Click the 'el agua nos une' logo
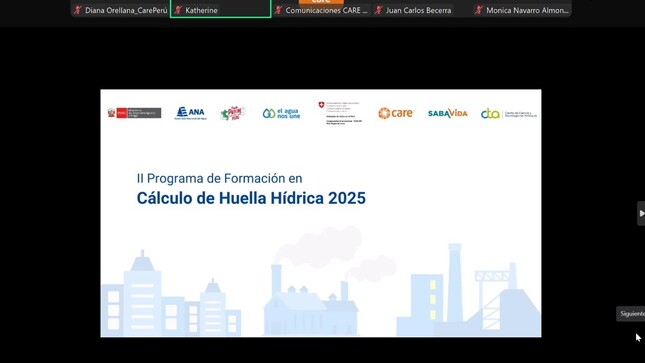Viewport: 645px width, 363px height. [x=281, y=113]
